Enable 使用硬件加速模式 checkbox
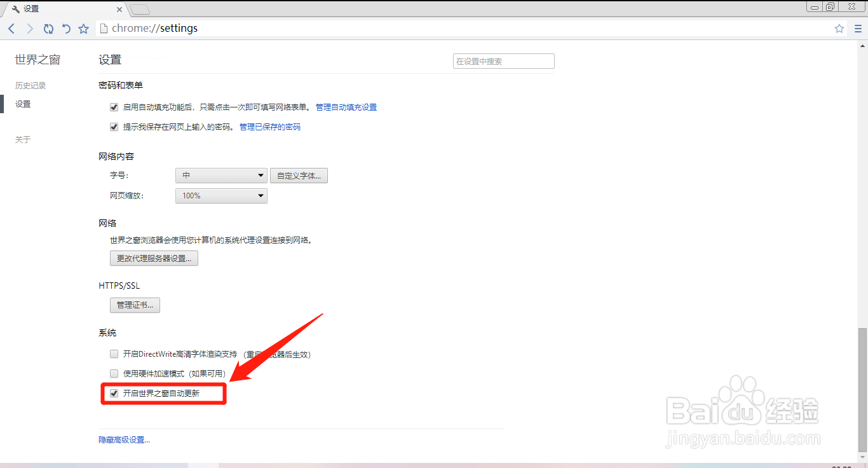Viewport: 868px width, 468px height. click(x=114, y=373)
